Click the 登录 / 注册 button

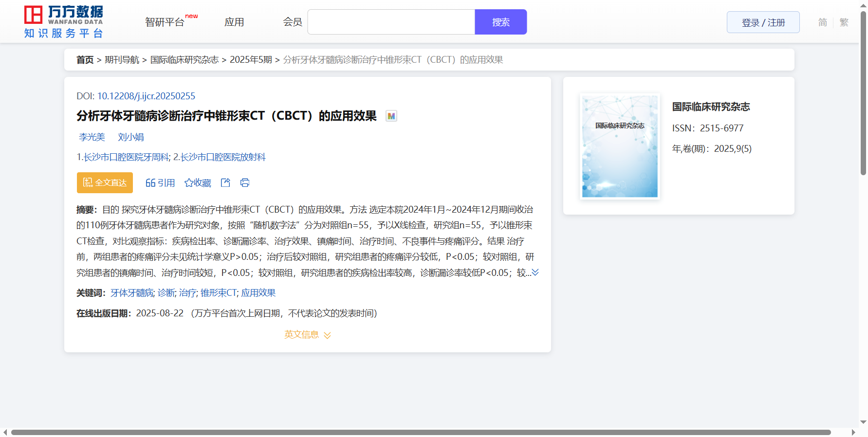tap(763, 22)
